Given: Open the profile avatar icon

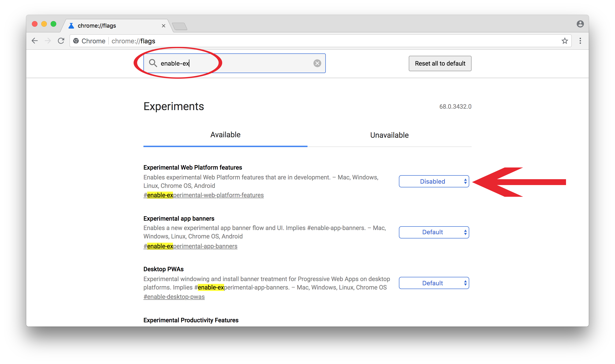Looking at the screenshot, I should click(580, 24).
